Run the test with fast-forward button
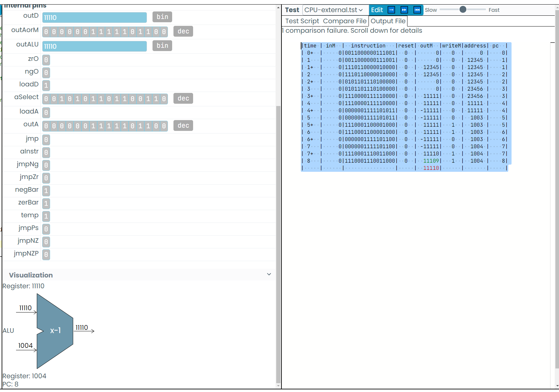 404,10
